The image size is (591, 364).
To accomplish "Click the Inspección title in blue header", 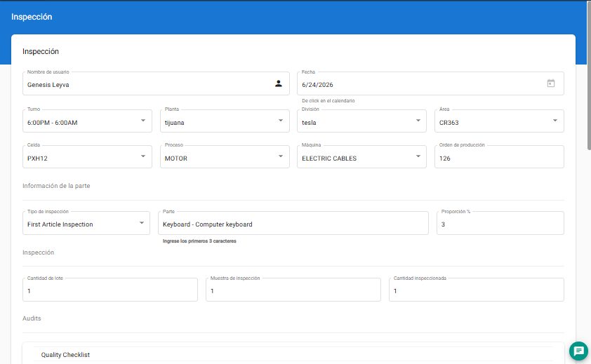I will point(32,17).
